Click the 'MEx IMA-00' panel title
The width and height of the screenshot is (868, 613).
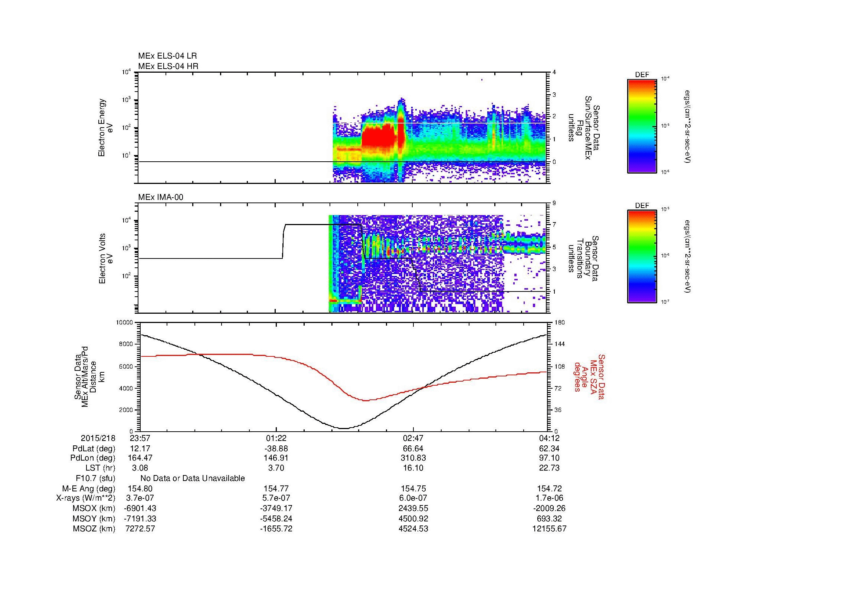161,197
